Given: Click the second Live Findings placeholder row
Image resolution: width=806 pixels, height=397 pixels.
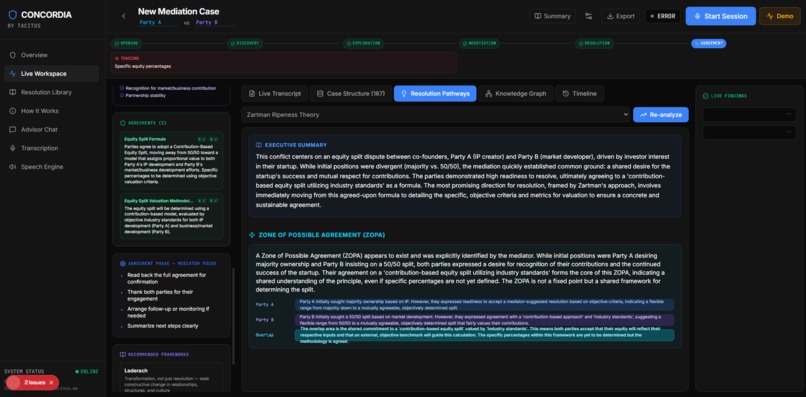Looking at the screenshot, I should coord(749,133).
